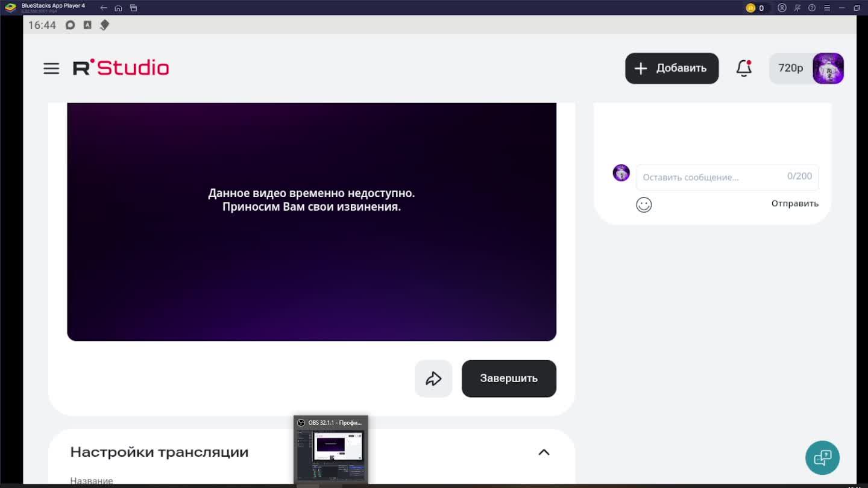Click the 720p balance pill
Viewport: 868px width, 488px height.
click(x=790, y=68)
